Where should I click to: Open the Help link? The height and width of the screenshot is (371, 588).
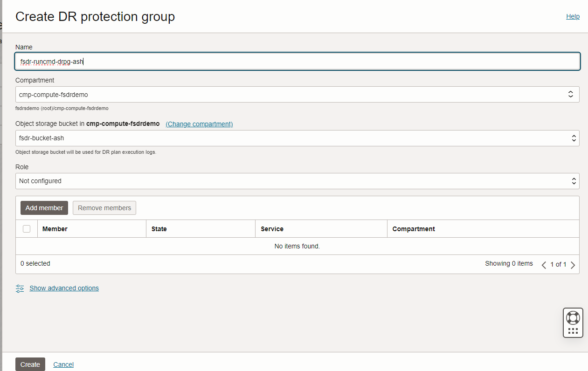point(573,16)
